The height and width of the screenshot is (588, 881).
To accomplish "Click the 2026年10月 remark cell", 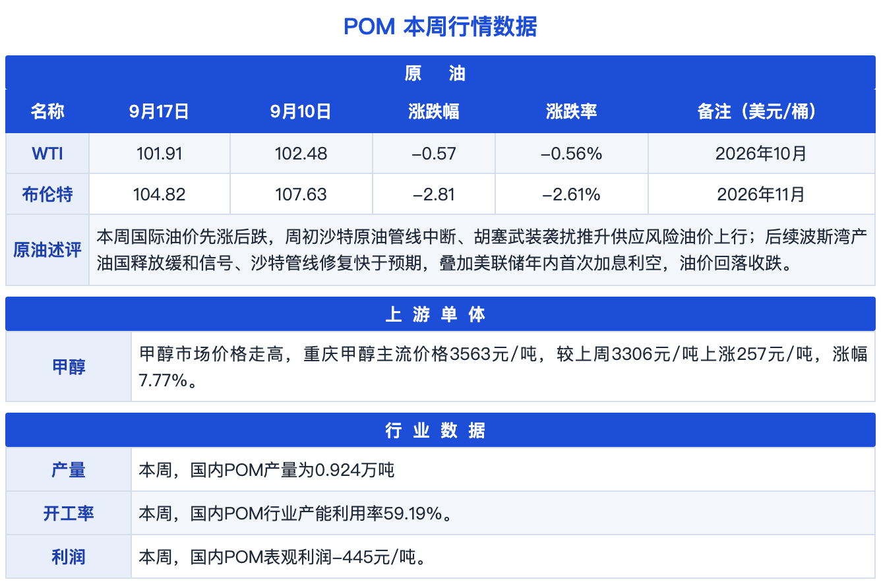I will point(761,154).
